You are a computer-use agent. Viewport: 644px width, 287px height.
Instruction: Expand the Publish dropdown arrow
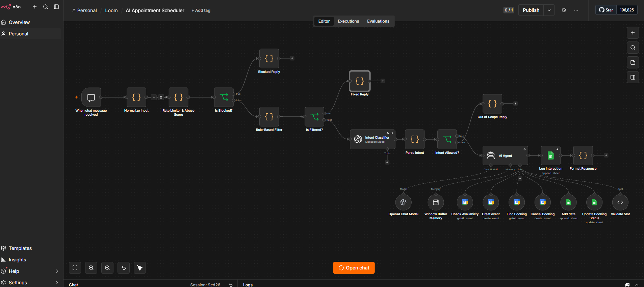[549, 10]
